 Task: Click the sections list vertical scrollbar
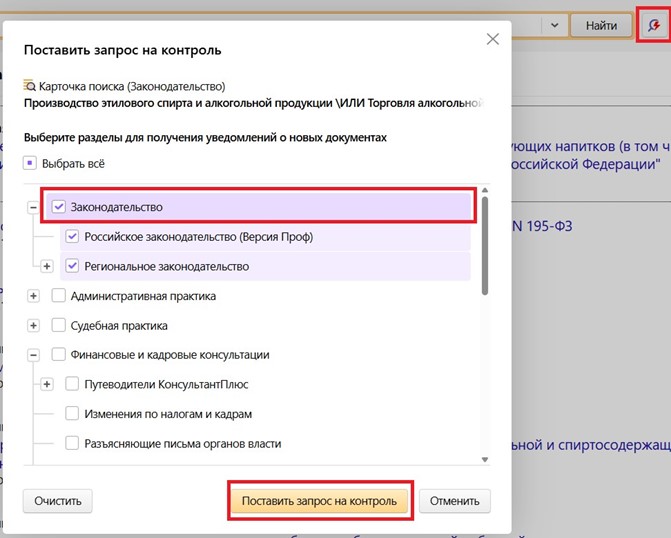[x=485, y=245]
